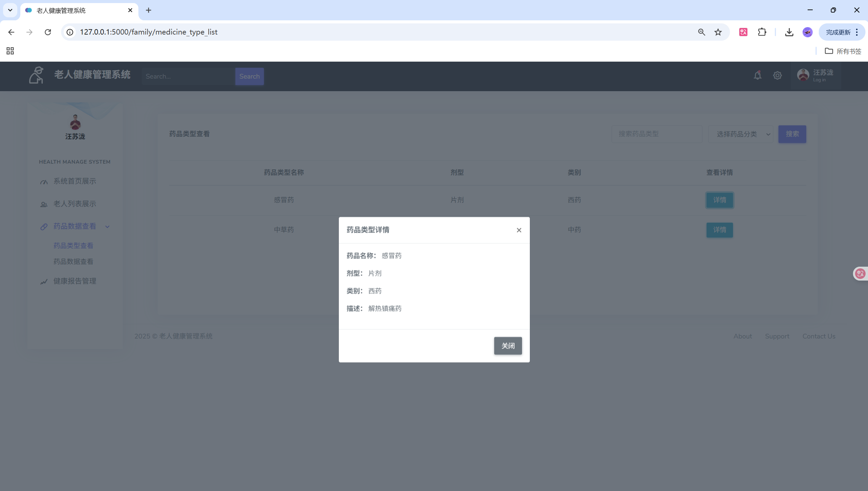Open the downloads icon in browser toolbar
The height and width of the screenshot is (491, 868).
tap(789, 32)
